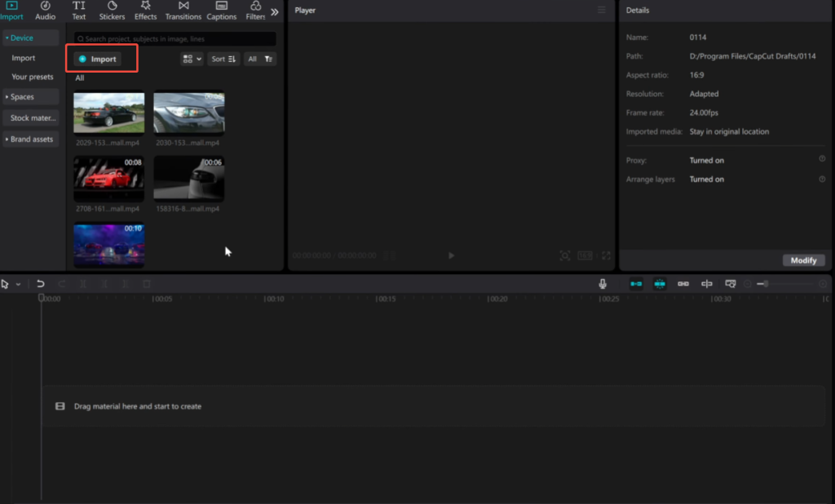Select the 2708-161...mall.mp4 video thumbnail
The image size is (835, 504).
point(108,178)
